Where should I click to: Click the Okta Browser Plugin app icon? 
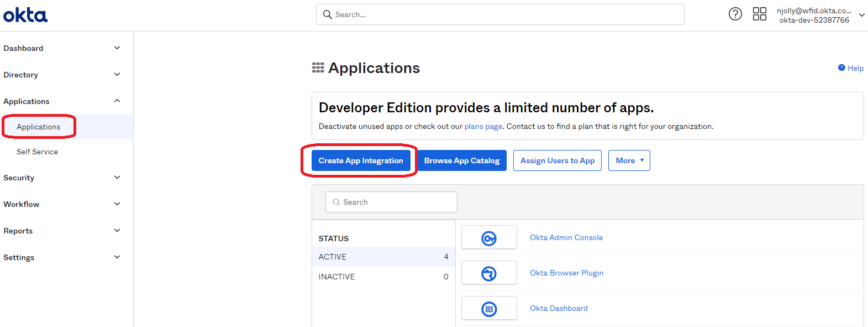pyautogui.click(x=489, y=273)
